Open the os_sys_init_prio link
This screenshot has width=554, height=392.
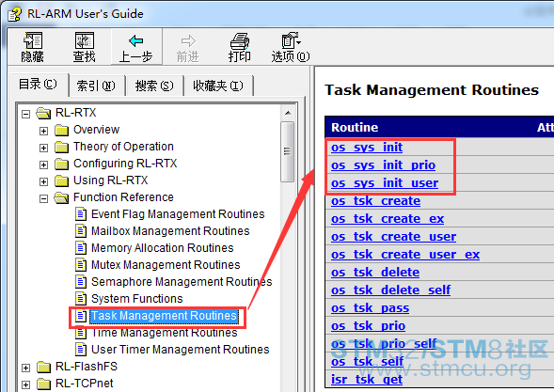tap(384, 165)
